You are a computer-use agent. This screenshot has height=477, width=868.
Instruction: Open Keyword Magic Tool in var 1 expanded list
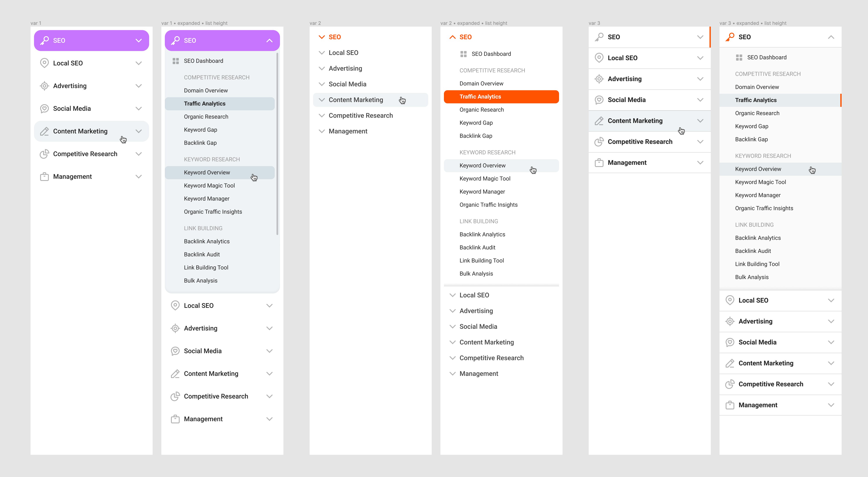tap(209, 186)
